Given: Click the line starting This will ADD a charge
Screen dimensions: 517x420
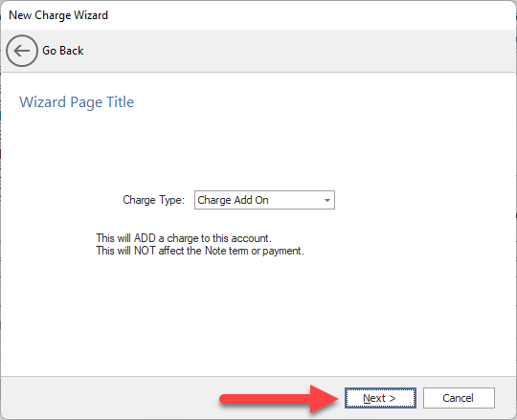Looking at the screenshot, I should click(184, 238).
